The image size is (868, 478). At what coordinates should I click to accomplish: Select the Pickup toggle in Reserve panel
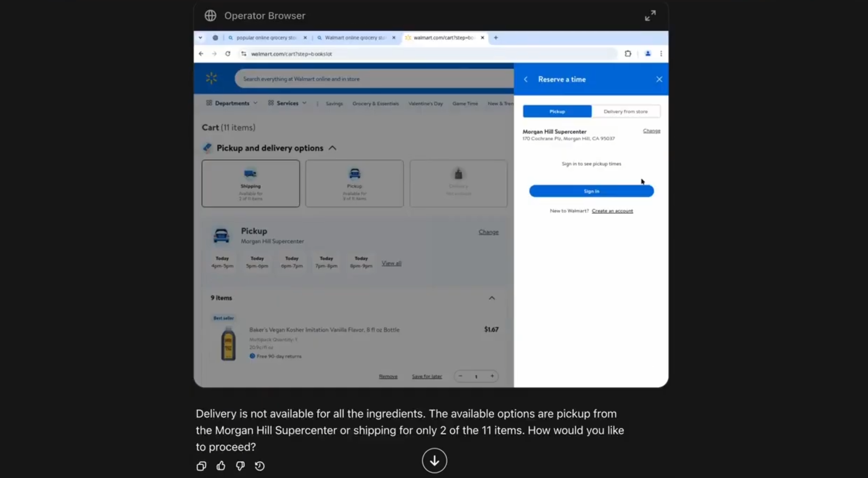point(557,112)
